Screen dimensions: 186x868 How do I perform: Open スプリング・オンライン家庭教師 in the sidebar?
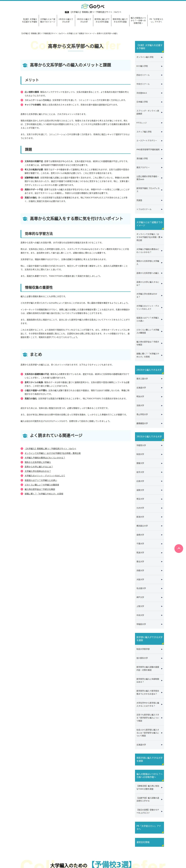tap(149, 112)
